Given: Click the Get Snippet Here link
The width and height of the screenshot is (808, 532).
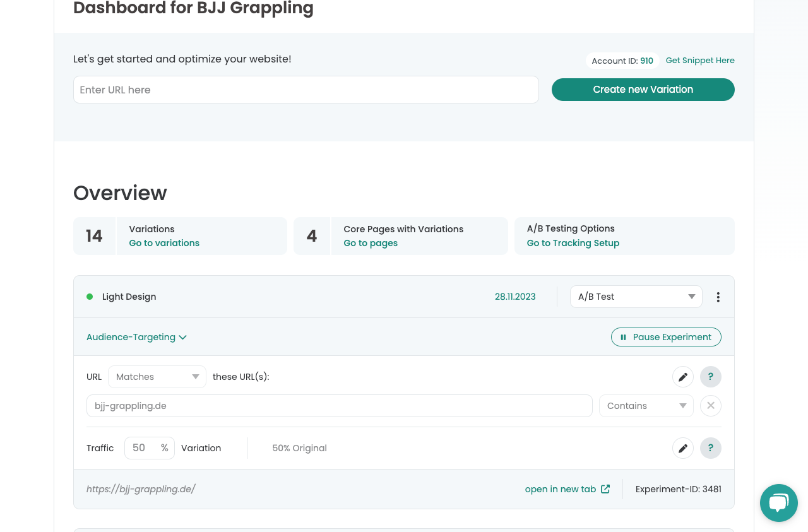Looking at the screenshot, I should pyautogui.click(x=699, y=61).
